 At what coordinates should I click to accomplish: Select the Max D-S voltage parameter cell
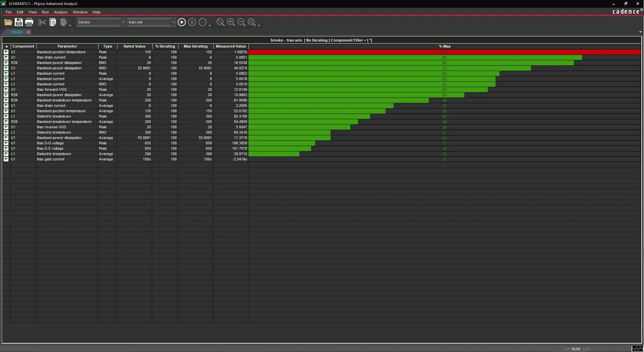pyautogui.click(x=67, y=148)
